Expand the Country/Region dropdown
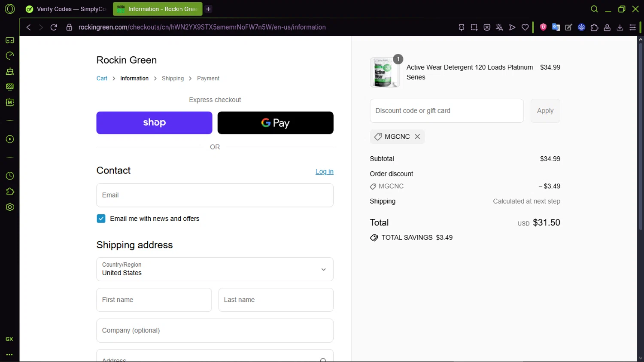Viewport: 644px width, 362px height. tap(215, 269)
